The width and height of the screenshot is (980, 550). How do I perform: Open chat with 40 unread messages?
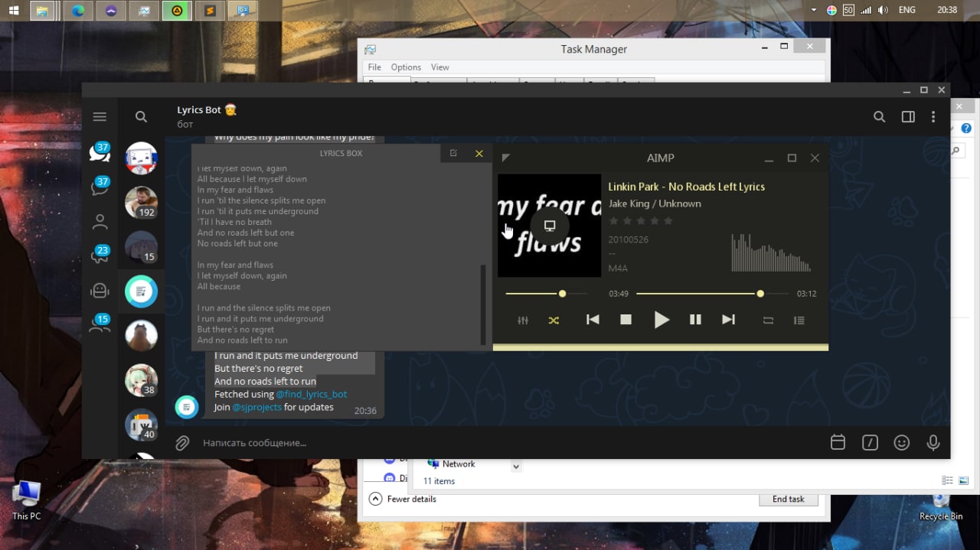click(141, 425)
